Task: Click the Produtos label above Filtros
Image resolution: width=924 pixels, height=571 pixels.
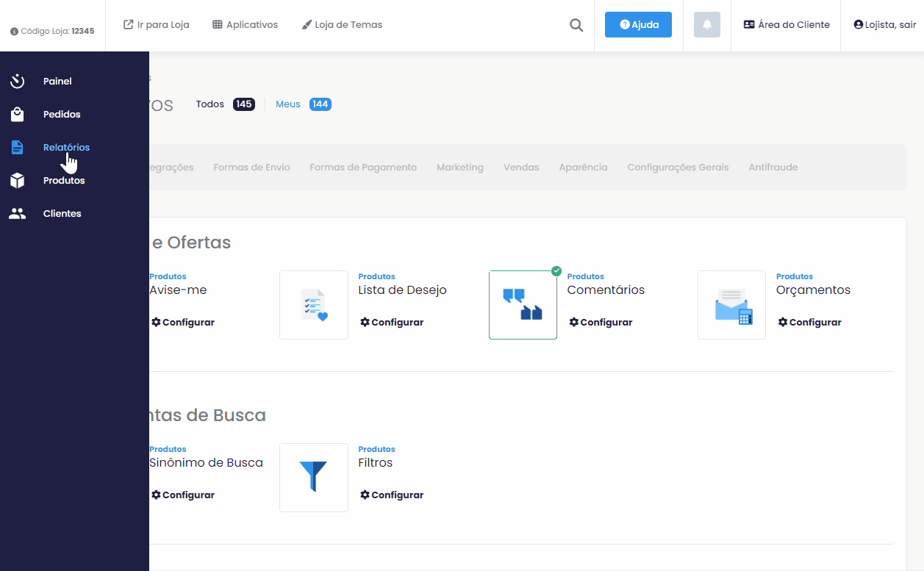Action: 376,450
